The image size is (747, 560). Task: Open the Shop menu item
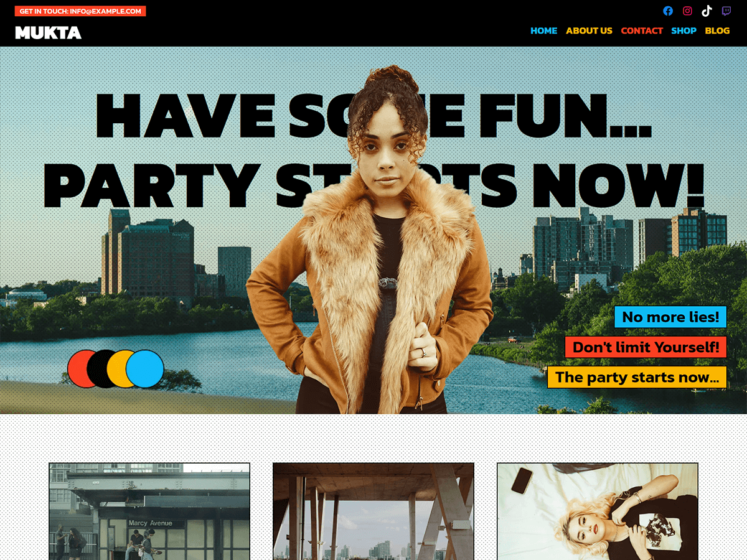click(x=684, y=30)
